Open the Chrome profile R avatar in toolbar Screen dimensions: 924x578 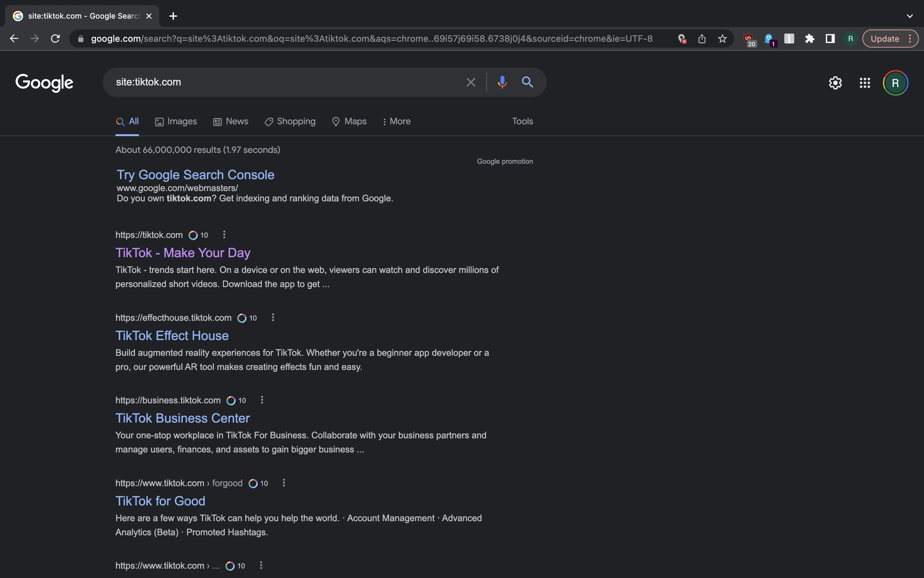pos(850,39)
